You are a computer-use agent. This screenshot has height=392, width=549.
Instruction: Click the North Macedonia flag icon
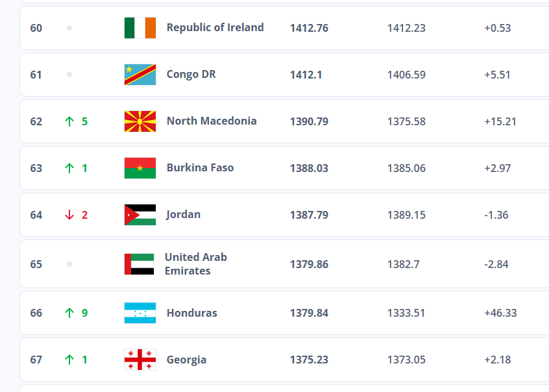140,121
